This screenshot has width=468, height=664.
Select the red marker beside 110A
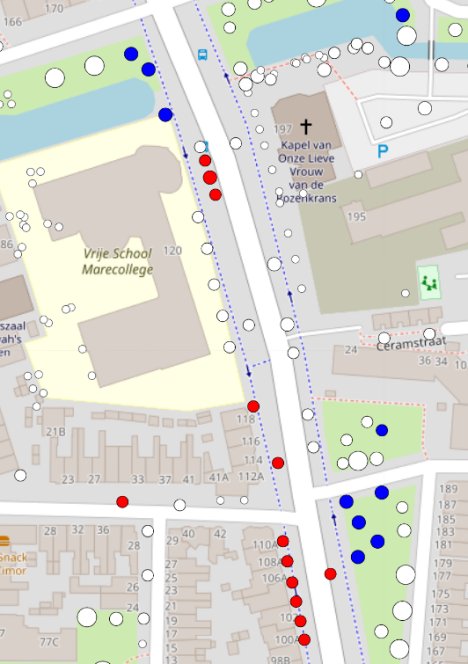pyautogui.click(x=283, y=541)
